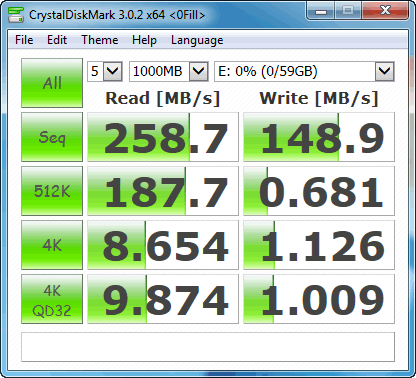Start the 4K random test
Viewport: 416px width, 378px height.
pyautogui.click(x=52, y=245)
